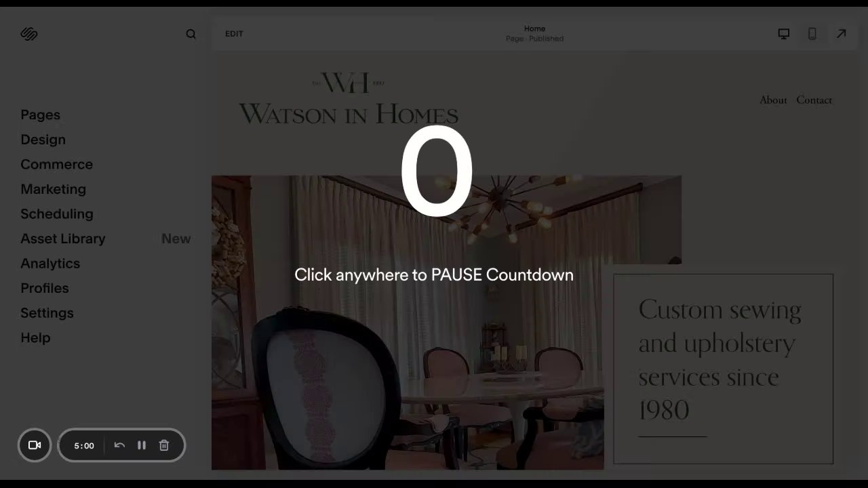Screen dimensions: 868x488
Task: Open site in new tab arrow icon
Action: 842,34
